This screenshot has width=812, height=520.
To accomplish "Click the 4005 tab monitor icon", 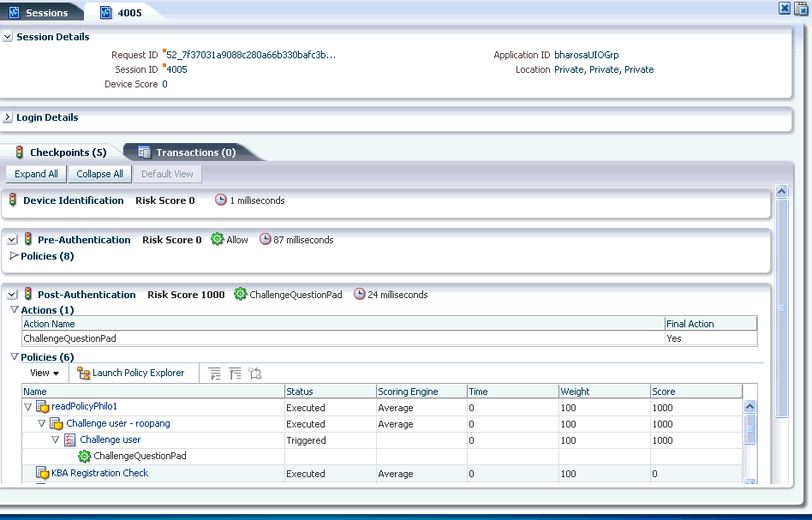I will pos(105,13).
